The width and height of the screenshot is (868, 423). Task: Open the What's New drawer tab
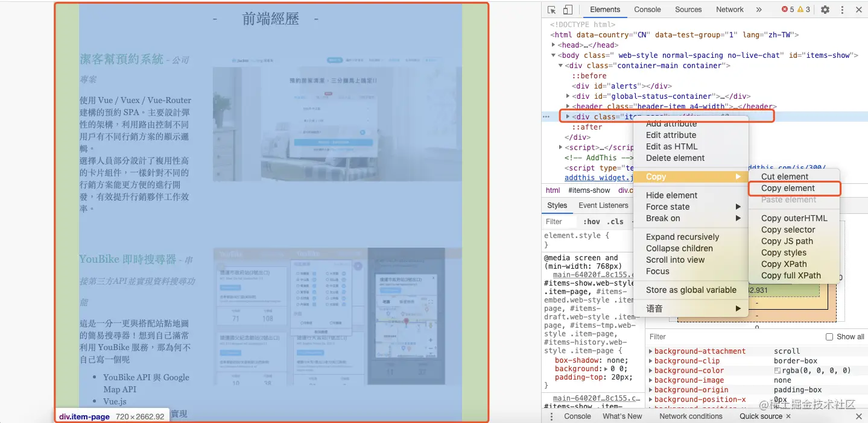click(x=622, y=416)
